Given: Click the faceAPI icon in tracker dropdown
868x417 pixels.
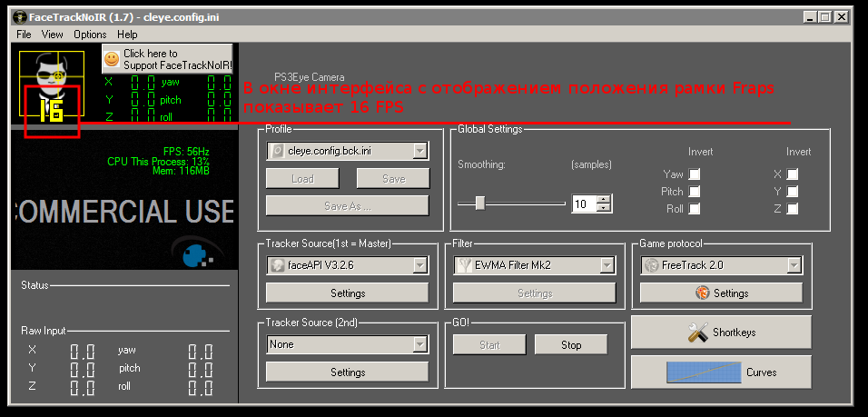Looking at the screenshot, I should [x=277, y=265].
